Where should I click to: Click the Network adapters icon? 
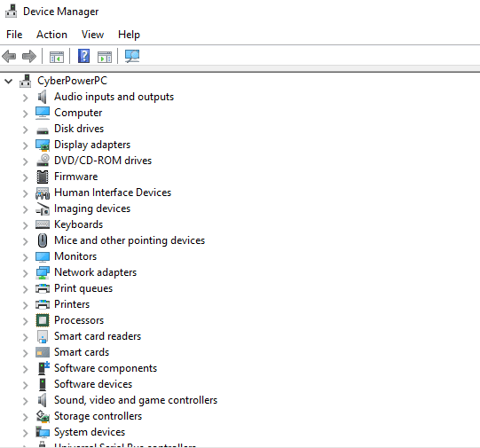[x=43, y=272]
